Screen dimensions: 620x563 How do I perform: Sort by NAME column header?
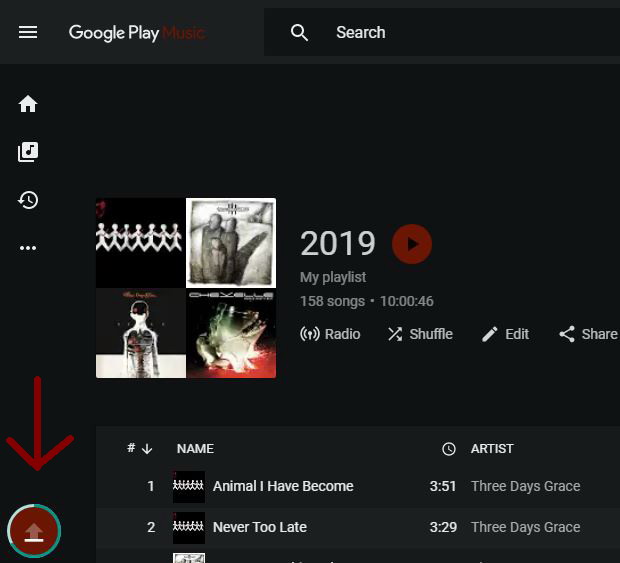tap(195, 449)
